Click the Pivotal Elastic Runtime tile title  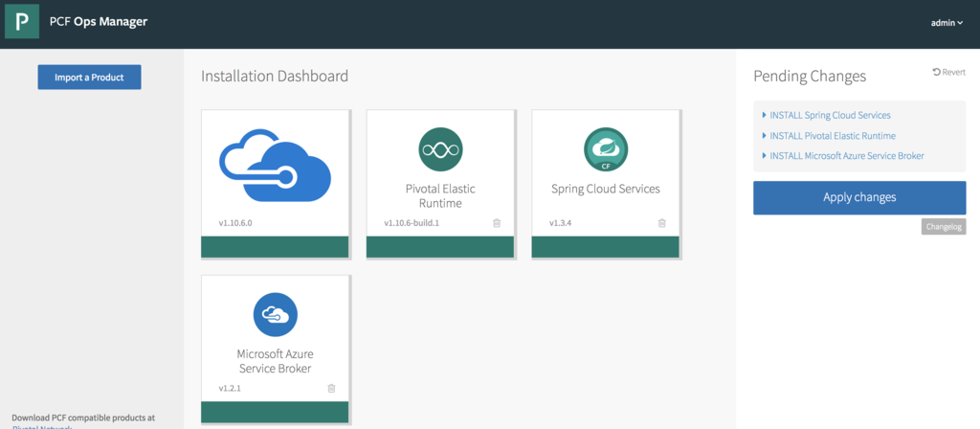(440, 195)
